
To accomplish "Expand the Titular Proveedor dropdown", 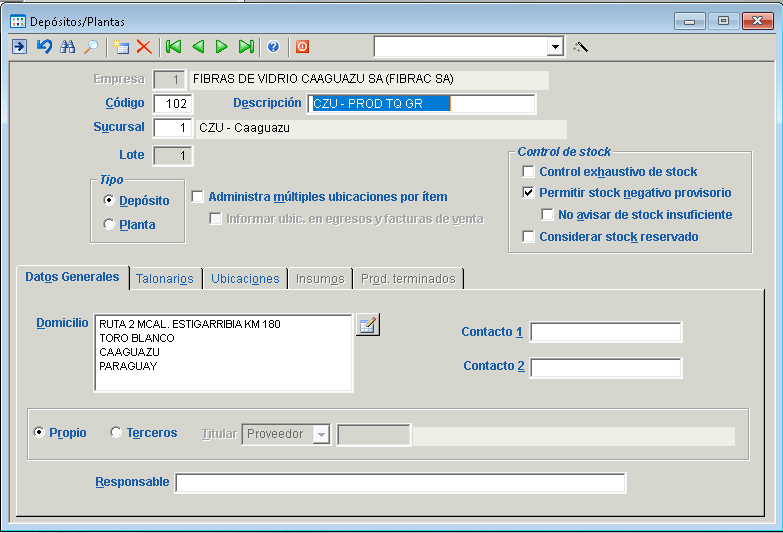I will tap(320, 434).
